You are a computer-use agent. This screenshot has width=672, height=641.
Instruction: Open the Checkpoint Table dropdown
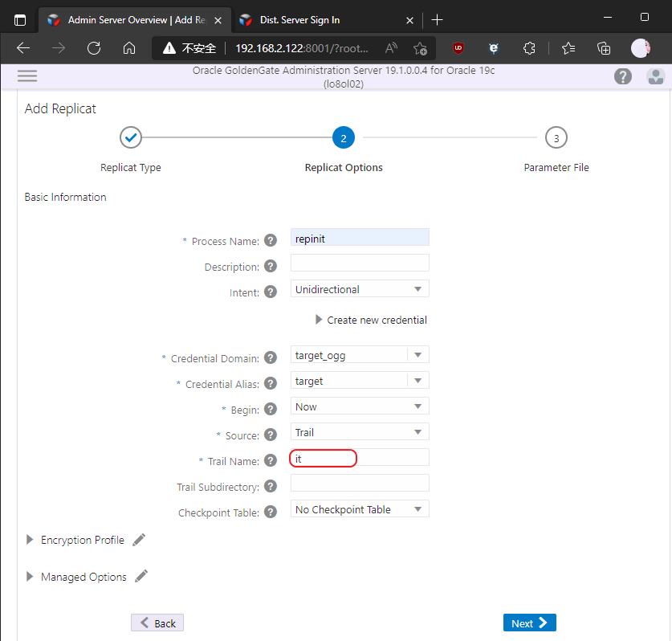tap(360, 509)
